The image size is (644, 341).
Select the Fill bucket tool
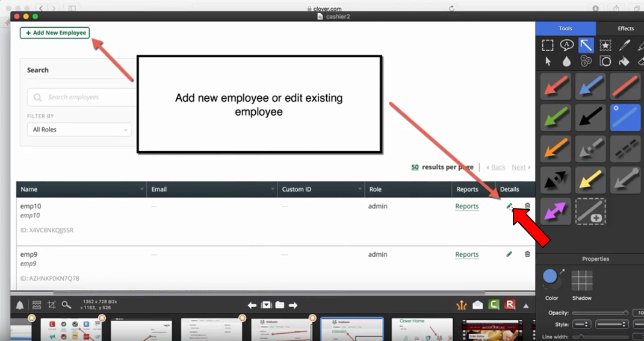624,61
